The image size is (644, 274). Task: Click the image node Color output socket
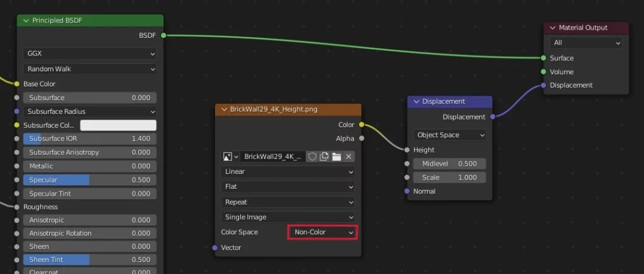362,125
